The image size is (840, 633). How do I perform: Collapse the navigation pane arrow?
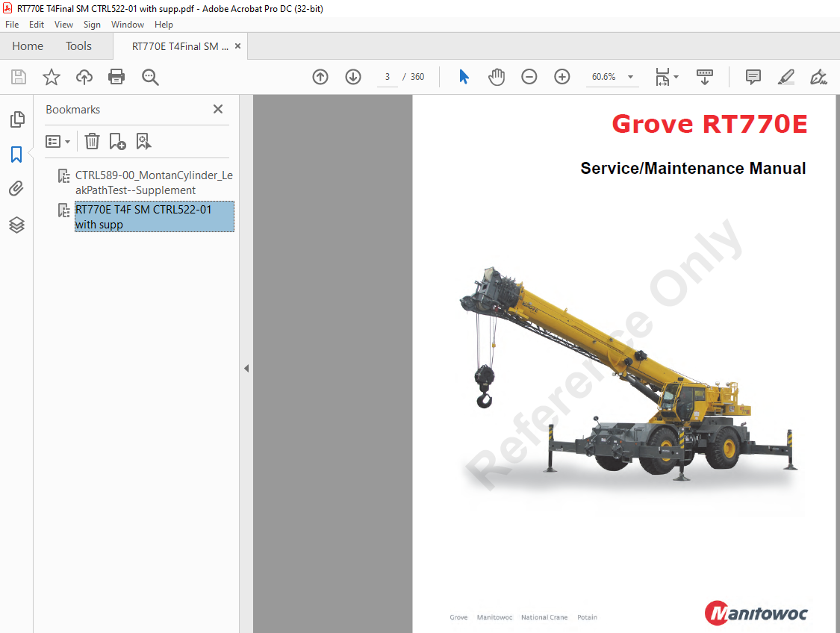(246, 369)
